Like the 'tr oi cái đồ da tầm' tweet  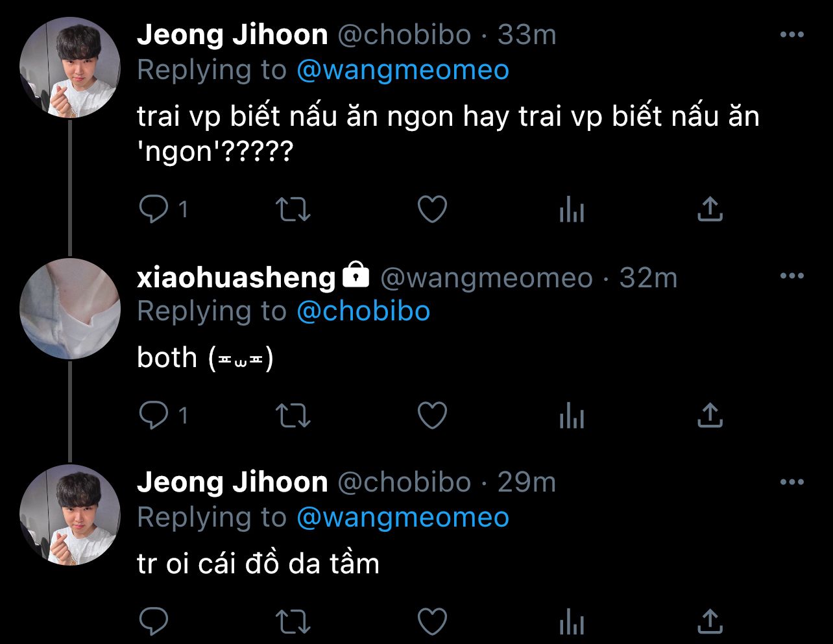pyautogui.click(x=432, y=621)
